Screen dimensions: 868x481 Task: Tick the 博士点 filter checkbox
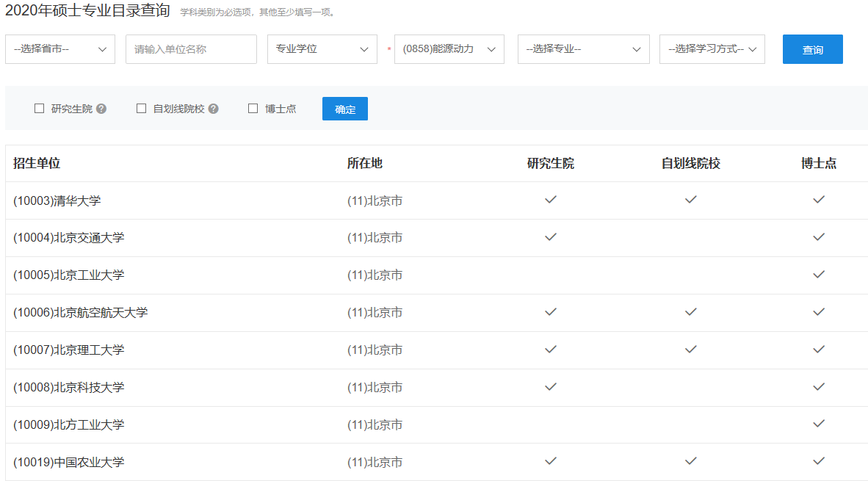click(x=253, y=109)
